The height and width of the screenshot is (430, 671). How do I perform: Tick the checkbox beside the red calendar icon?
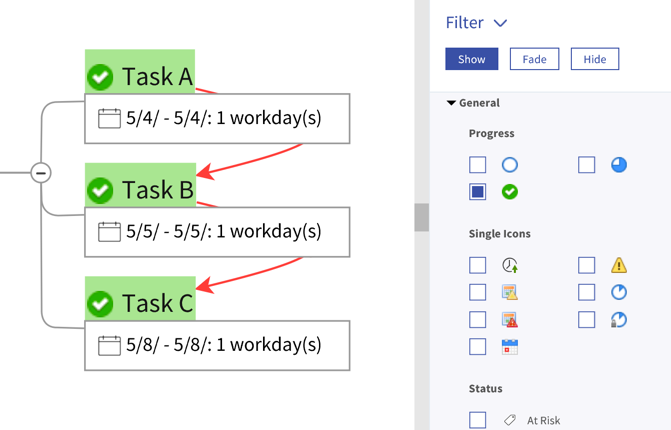point(478,347)
